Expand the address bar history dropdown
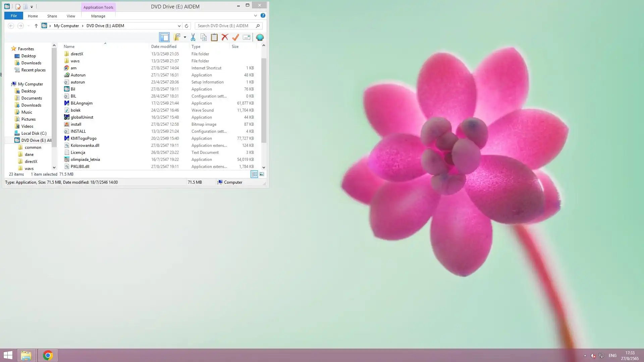This screenshot has width=644, height=362. [x=179, y=26]
